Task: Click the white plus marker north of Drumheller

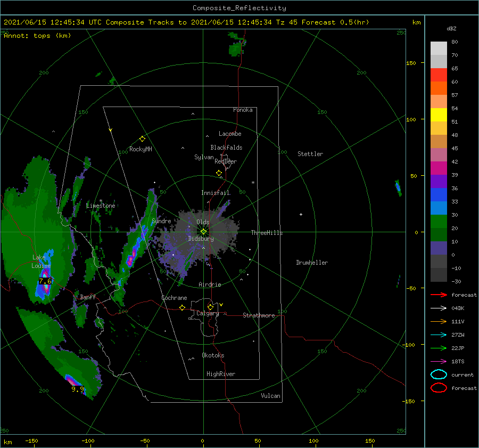Action: (301, 214)
